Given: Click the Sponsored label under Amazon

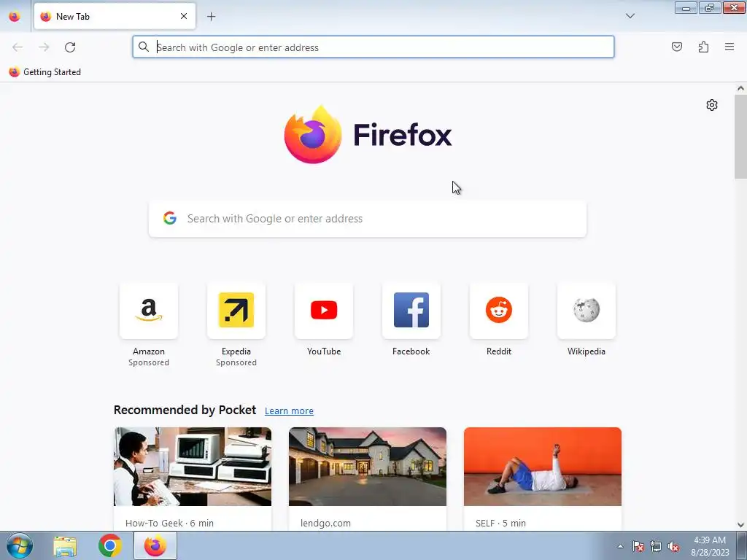Looking at the screenshot, I should point(149,362).
